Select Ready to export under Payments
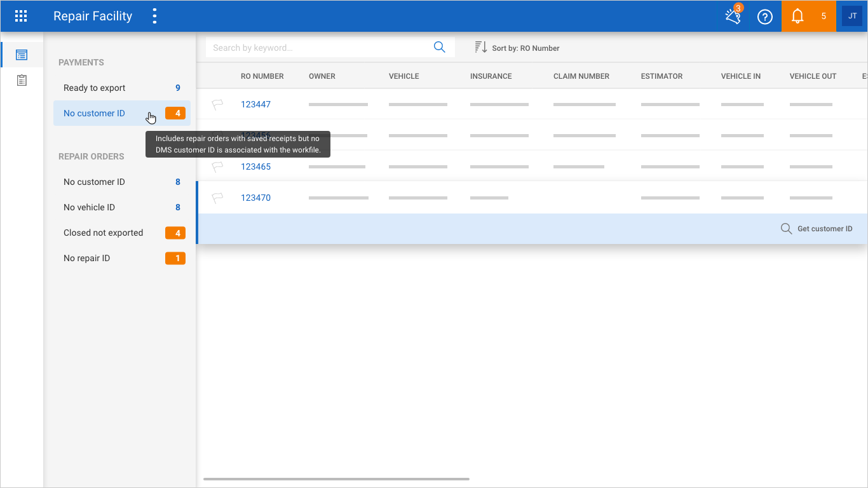868x488 pixels. (95, 88)
